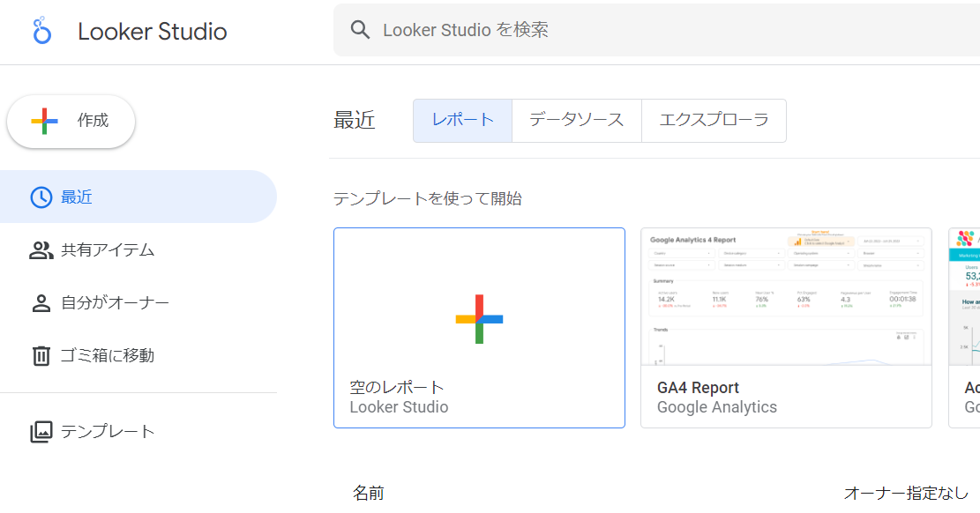Click the テンプレートを使って開始 heading
This screenshot has width=980, height=513.
click(x=428, y=198)
